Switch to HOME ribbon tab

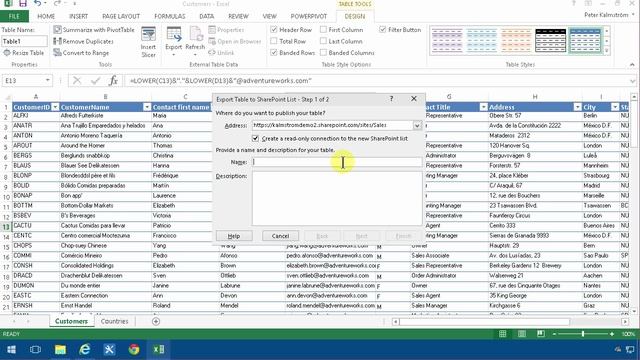pyautogui.click(x=46, y=16)
